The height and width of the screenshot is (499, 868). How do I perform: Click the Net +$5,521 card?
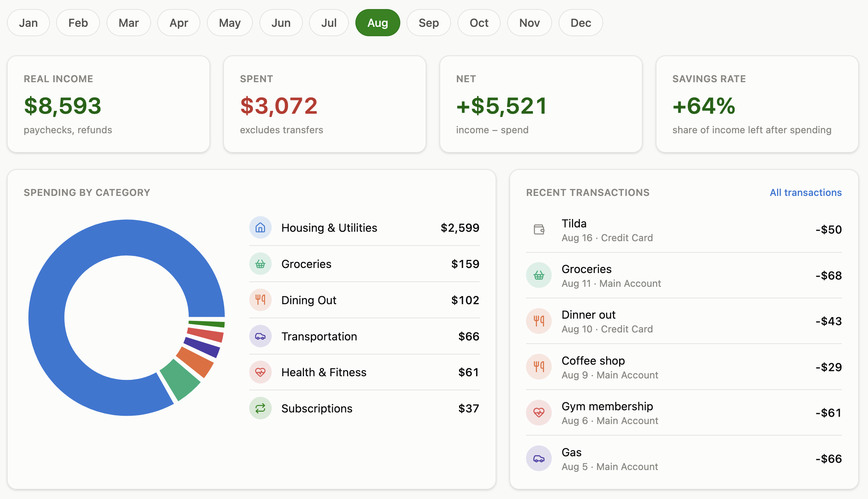coord(541,104)
